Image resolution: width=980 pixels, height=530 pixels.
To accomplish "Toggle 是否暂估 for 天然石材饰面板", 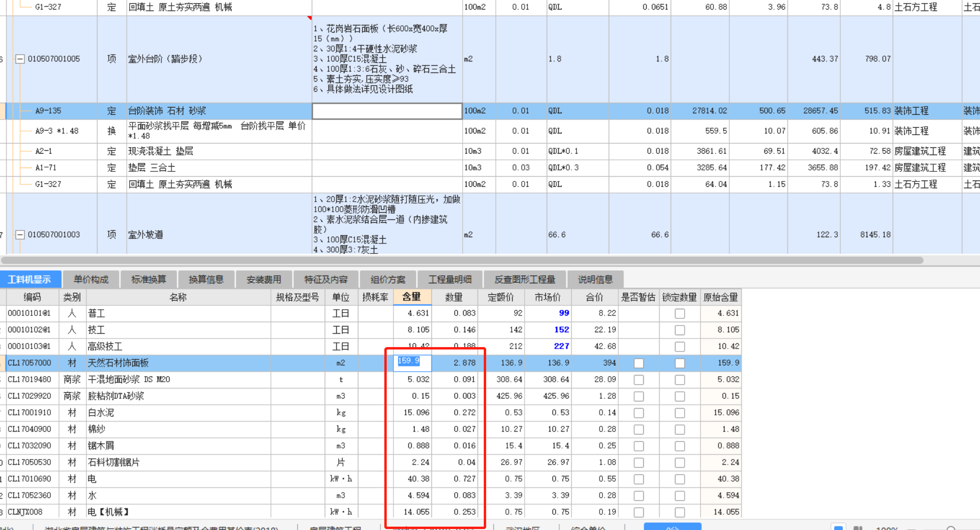I will coord(638,363).
